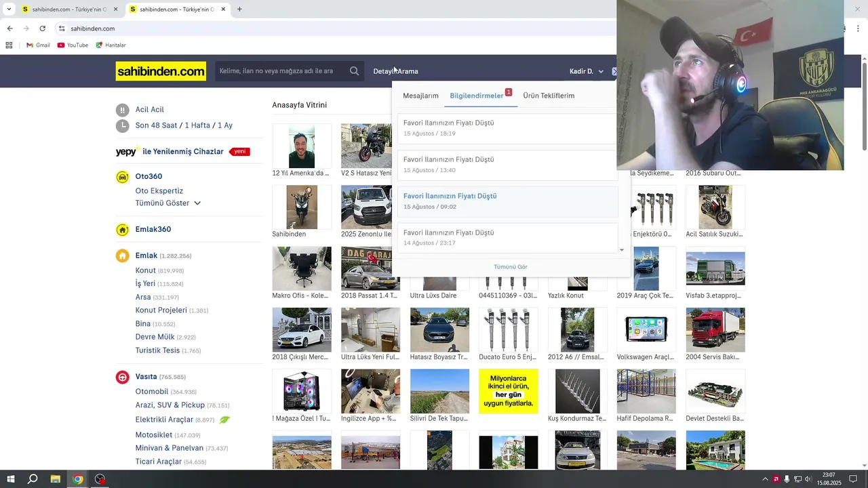Open notification dated 15 Ağustos / 18:19
868x488 pixels.
coord(507,128)
